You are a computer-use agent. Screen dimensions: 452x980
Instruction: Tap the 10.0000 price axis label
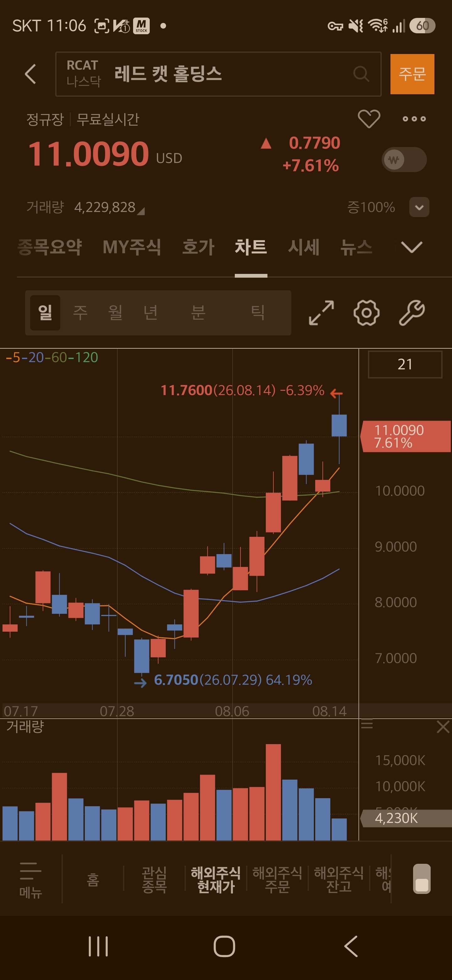point(400,491)
